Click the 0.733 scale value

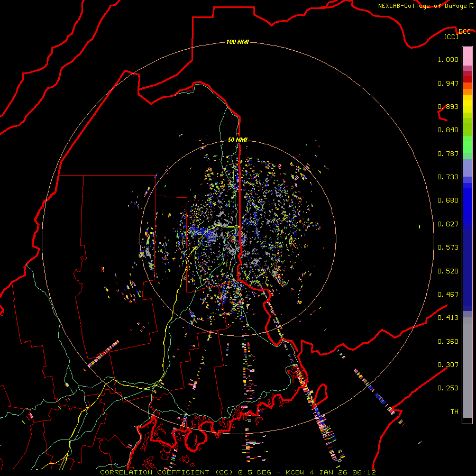pyautogui.click(x=448, y=177)
